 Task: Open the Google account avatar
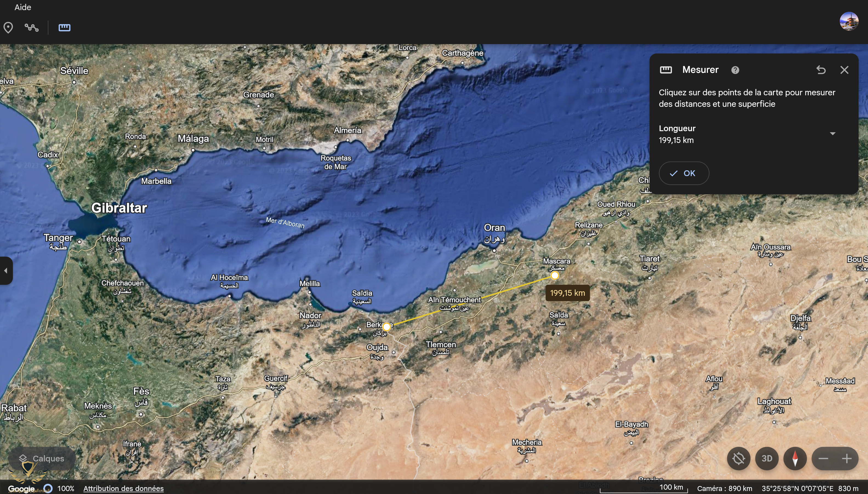coord(849,21)
